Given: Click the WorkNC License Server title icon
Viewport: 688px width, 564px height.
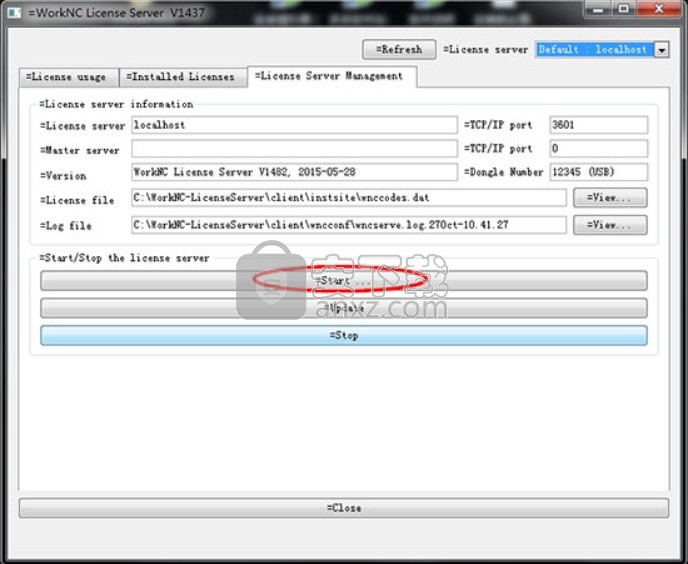Looking at the screenshot, I should click(x=14, y=12).
